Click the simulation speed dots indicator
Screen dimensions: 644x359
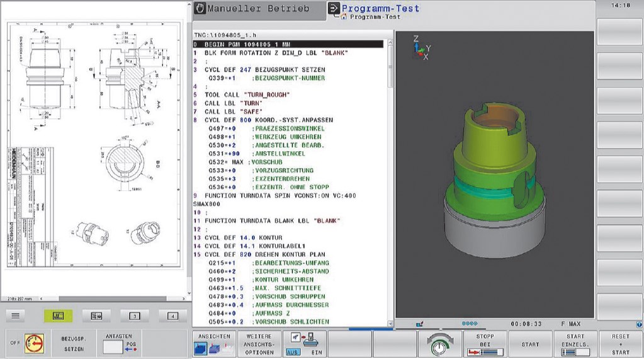(470, 324)
